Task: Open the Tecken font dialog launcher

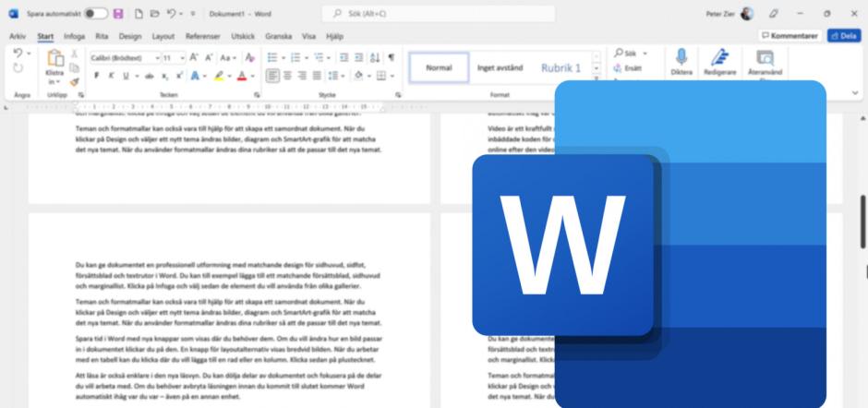Action: pos(257,95)
